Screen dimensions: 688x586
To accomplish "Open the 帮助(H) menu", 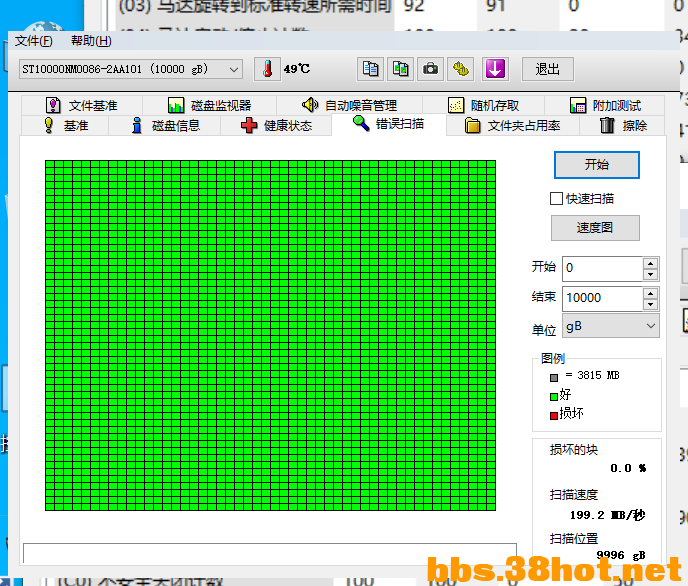I will [91, 41].
